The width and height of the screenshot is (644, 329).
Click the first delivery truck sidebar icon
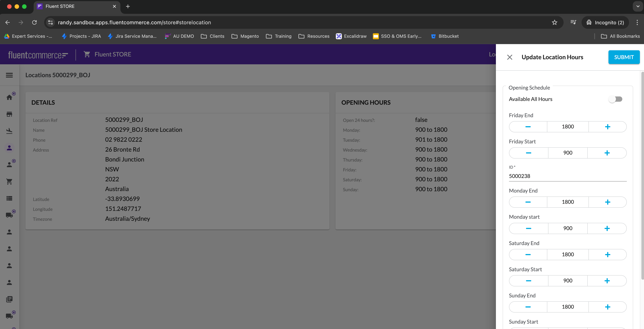tap(9, 215)
